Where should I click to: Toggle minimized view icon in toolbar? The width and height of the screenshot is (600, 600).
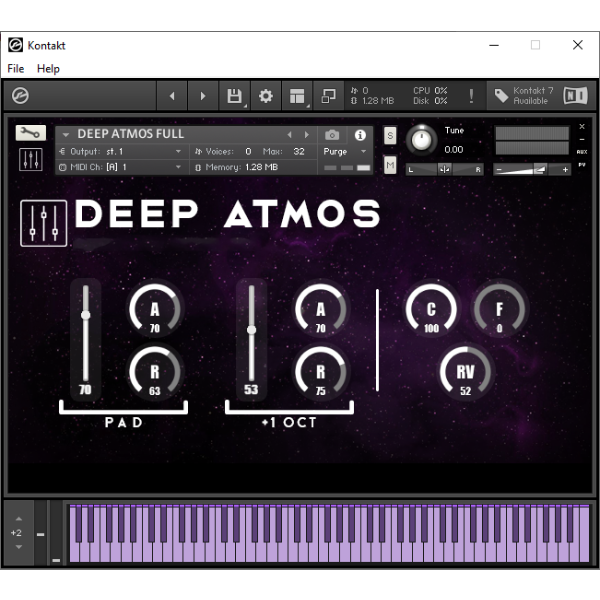coord(328,96)
